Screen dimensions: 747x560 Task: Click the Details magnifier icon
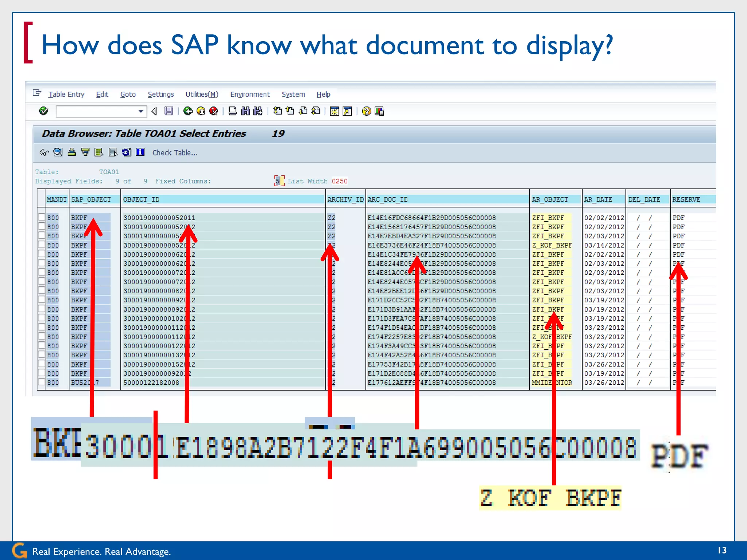(x=58, y=152)
